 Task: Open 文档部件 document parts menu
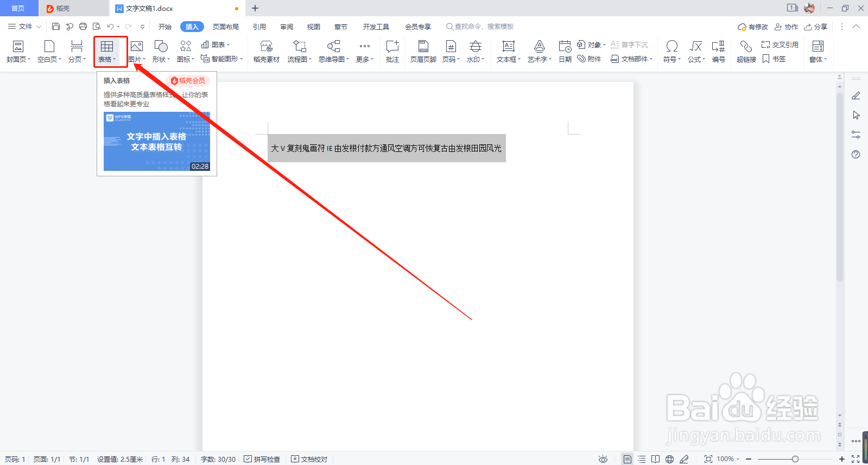632,59
